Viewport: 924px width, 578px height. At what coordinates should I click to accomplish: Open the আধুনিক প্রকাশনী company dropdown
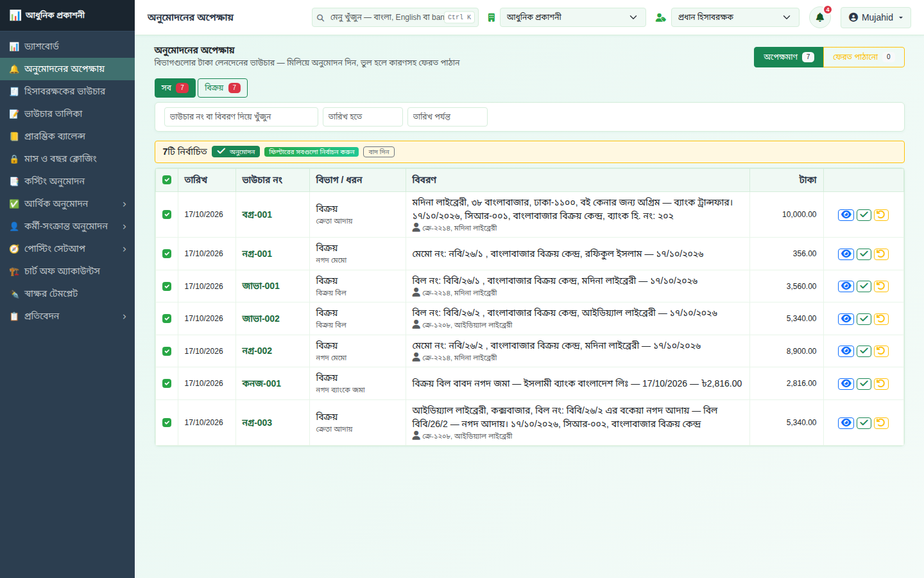point(572,17)
